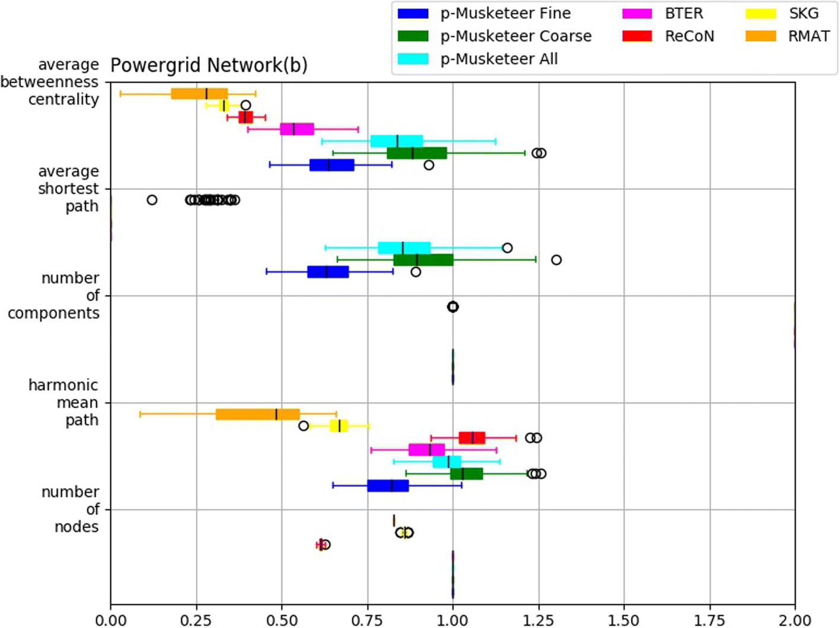840x628 pixels.
Task: Click the yellow SKG legend swatch
Action: coord(761,13)
